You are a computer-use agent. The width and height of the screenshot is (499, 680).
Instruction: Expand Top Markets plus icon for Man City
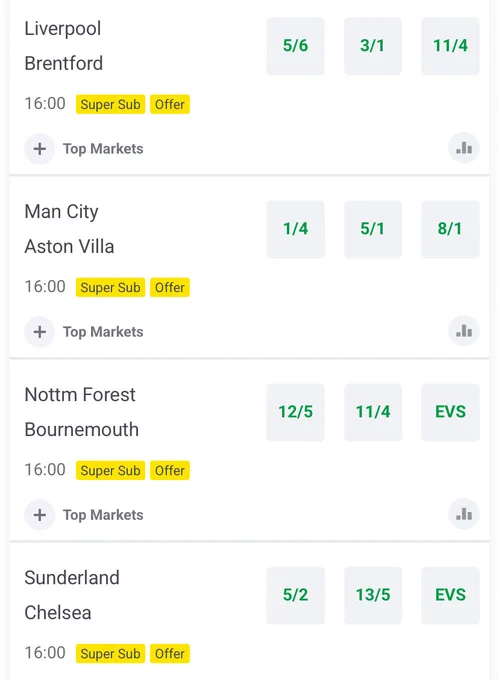pos(39,332)
